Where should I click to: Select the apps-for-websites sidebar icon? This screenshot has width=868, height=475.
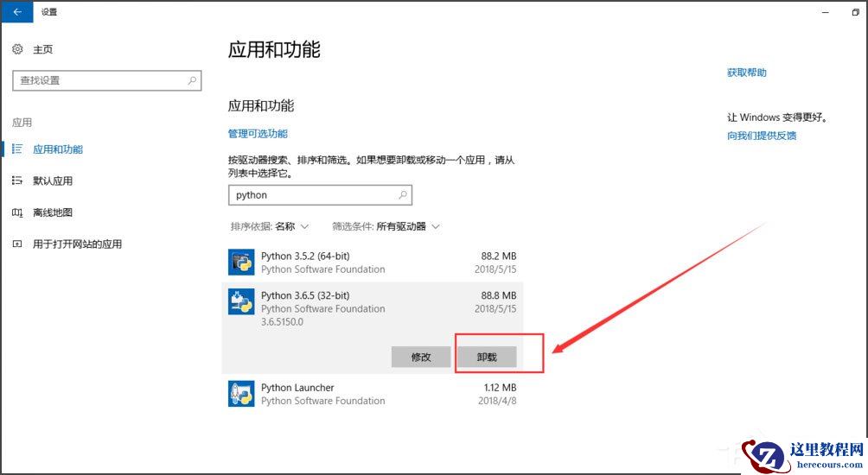point(17,244)
